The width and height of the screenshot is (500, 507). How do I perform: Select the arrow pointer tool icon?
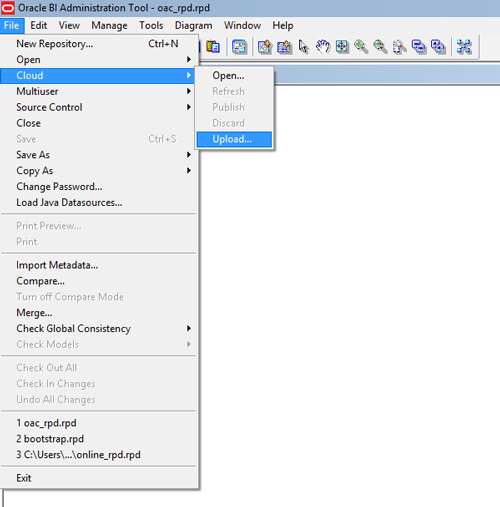(x=303, y=47)
